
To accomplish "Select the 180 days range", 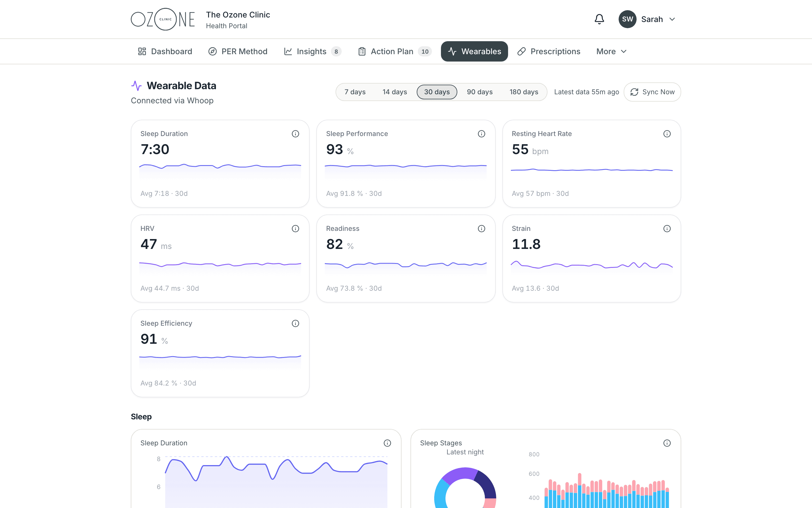I will [x=524, y=92].
